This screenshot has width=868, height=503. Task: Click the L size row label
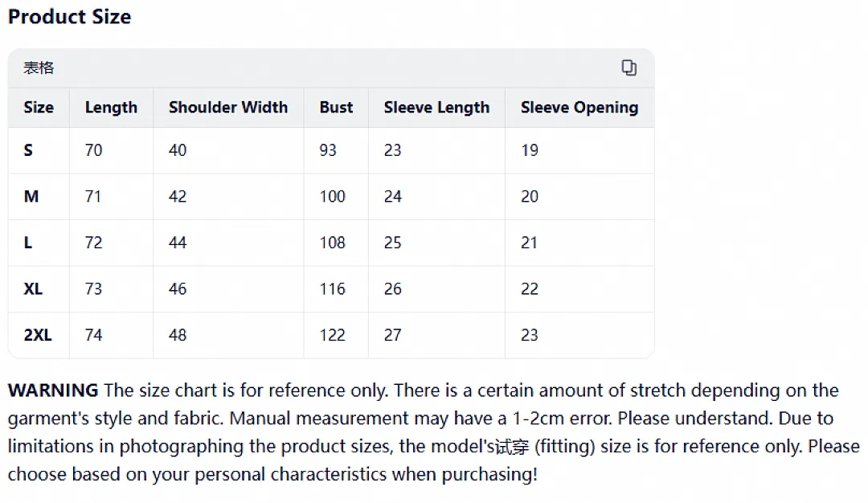27,243
